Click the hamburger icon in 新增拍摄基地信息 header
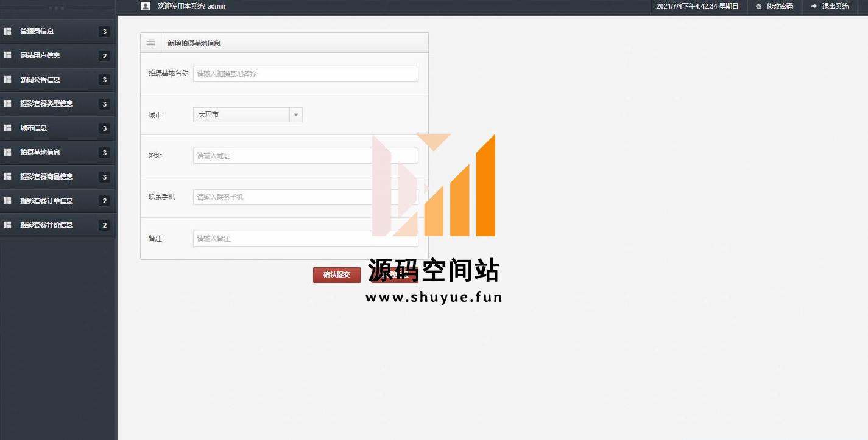Viewport: 868px width, 440px height. click(150, 43)
